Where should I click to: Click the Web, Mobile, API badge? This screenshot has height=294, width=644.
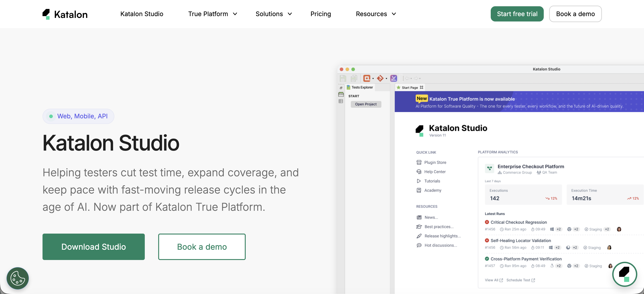pyautogui.click(x=78, y=116)
